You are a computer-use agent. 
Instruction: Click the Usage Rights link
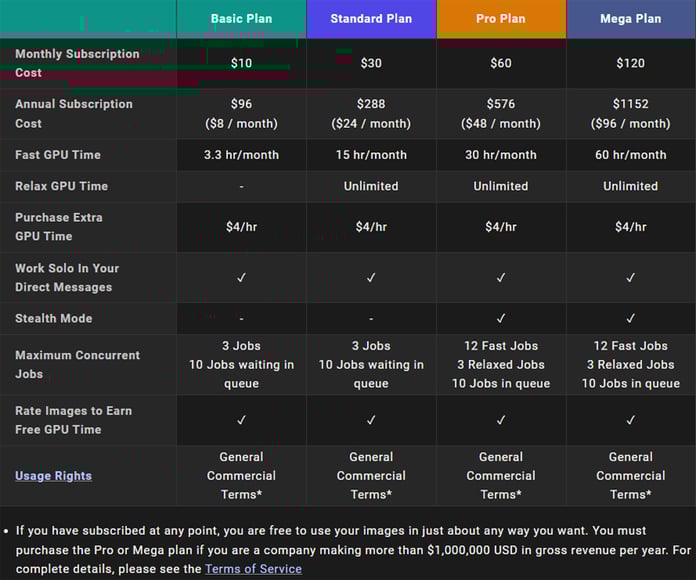(x=53, y=476)
